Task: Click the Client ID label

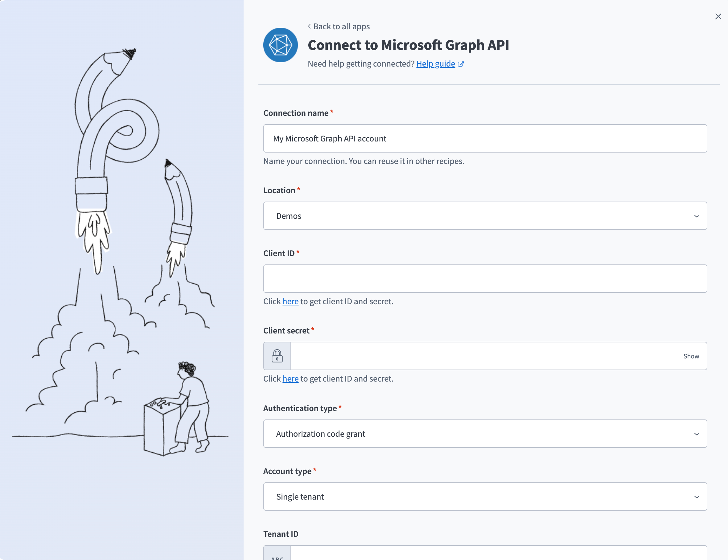Action: pyautogui.click(x=279, y=254)
